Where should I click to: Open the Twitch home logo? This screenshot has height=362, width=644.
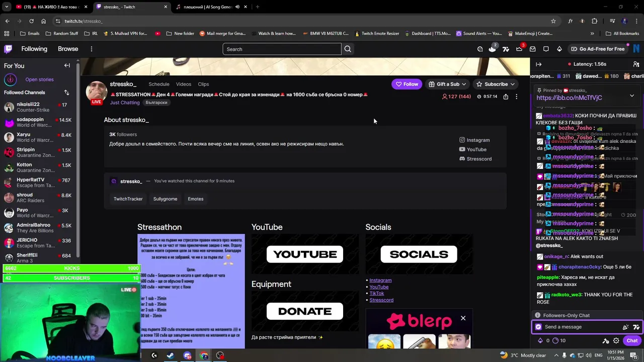(8, 49)
